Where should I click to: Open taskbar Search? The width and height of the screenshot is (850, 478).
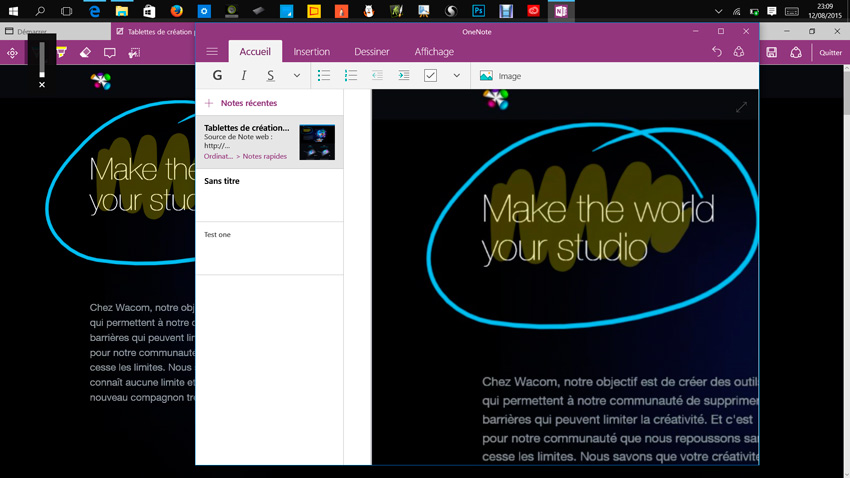point(40,11)
